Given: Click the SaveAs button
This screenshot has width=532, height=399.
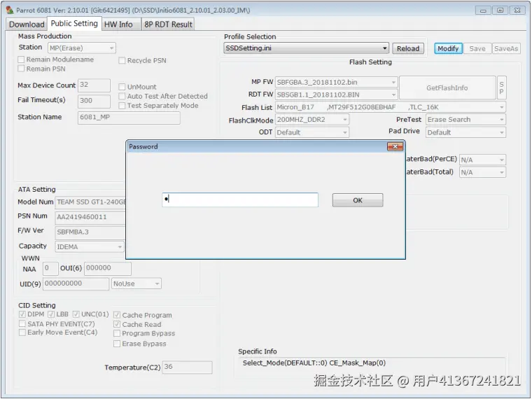Looking at the screenshot, I should pyautogui.click(x=506, y=48).
